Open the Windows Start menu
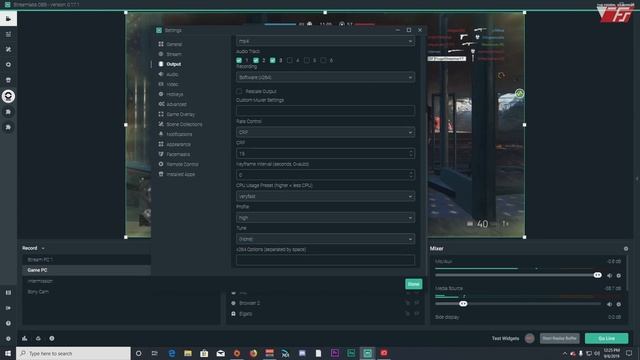The image size is (640, 360). click(x=8, y=353)
